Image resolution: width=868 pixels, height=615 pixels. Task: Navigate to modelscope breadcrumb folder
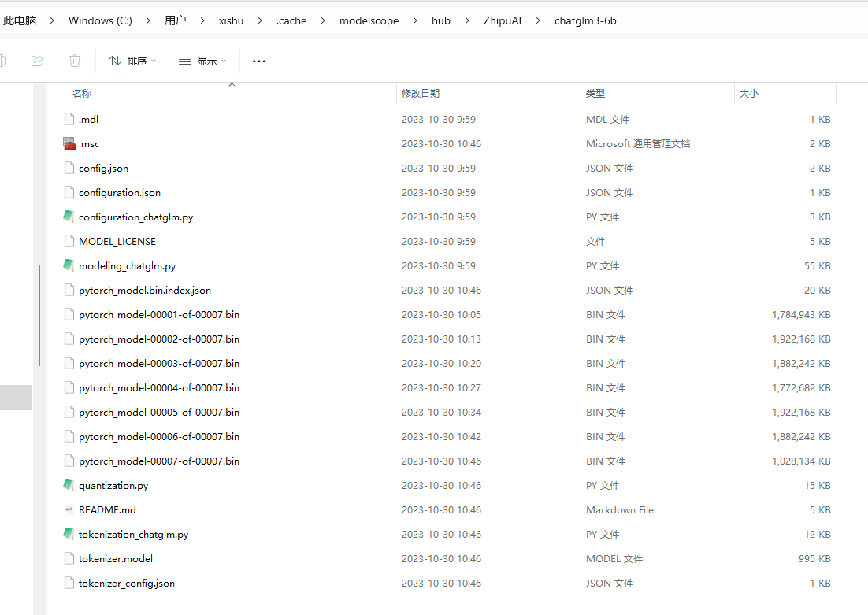pos(369,20)
